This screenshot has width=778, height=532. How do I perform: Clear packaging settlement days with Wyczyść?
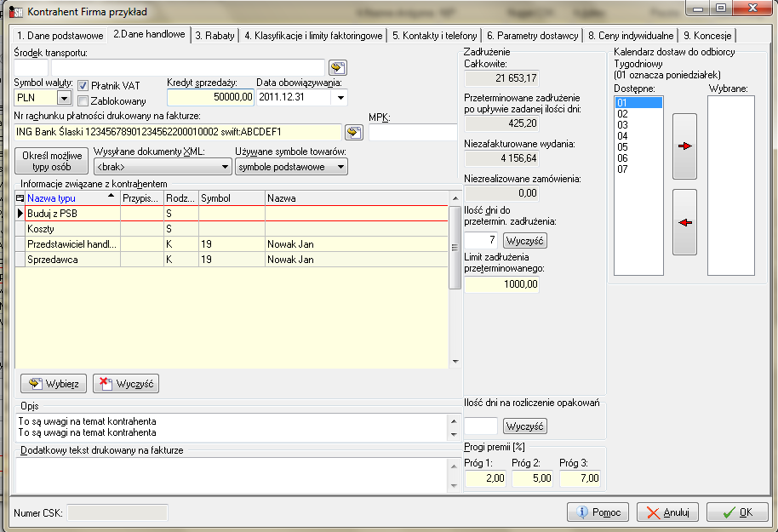point(525,426)
